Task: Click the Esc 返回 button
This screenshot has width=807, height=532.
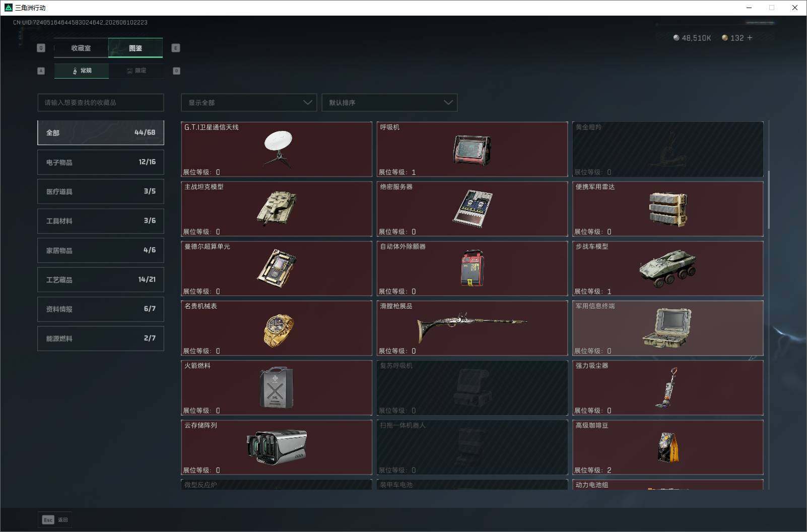Action: [55, 519]
